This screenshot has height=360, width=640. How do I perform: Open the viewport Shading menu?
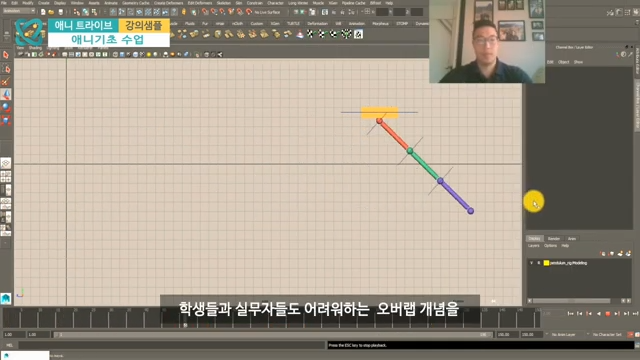[35, 48]
